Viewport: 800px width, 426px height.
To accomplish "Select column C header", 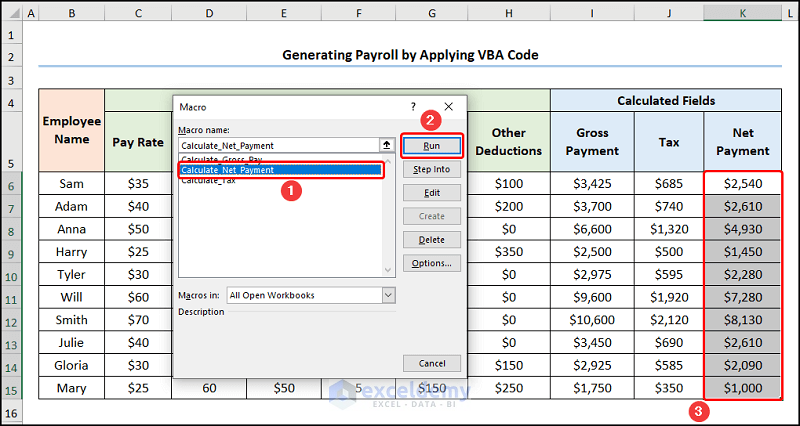I will [x=138, y=14].
